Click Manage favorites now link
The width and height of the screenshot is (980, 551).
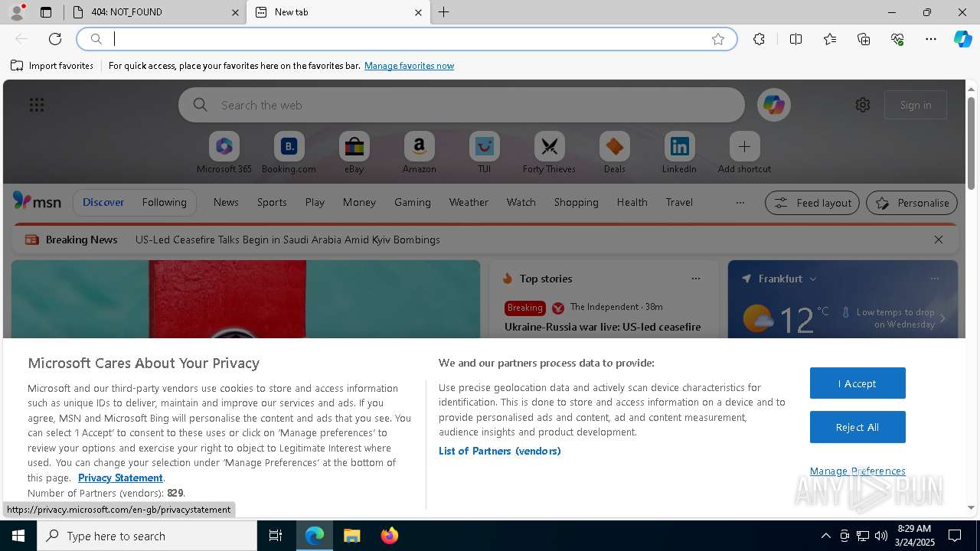[x=409, y=66]
